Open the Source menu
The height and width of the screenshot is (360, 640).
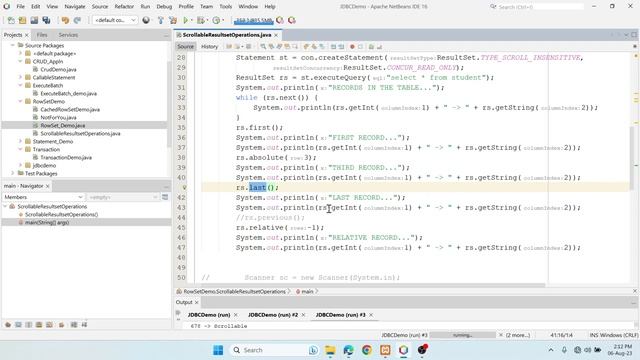click(x=100, y=7)
